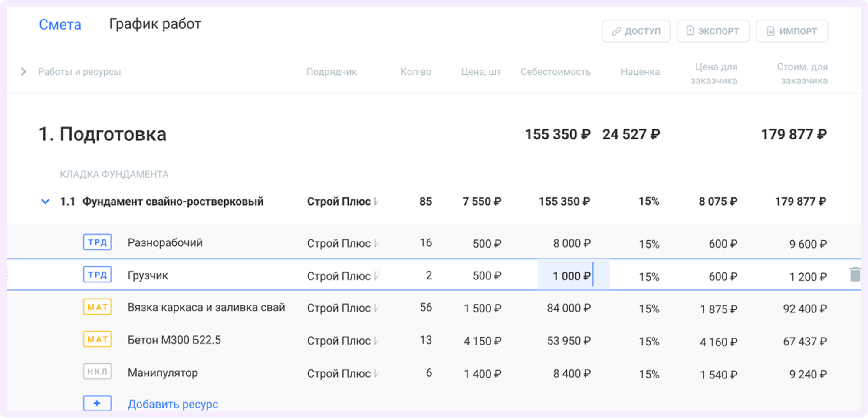Click customer price 1 875 ₽
868x418 pixels.
point(718,309)
